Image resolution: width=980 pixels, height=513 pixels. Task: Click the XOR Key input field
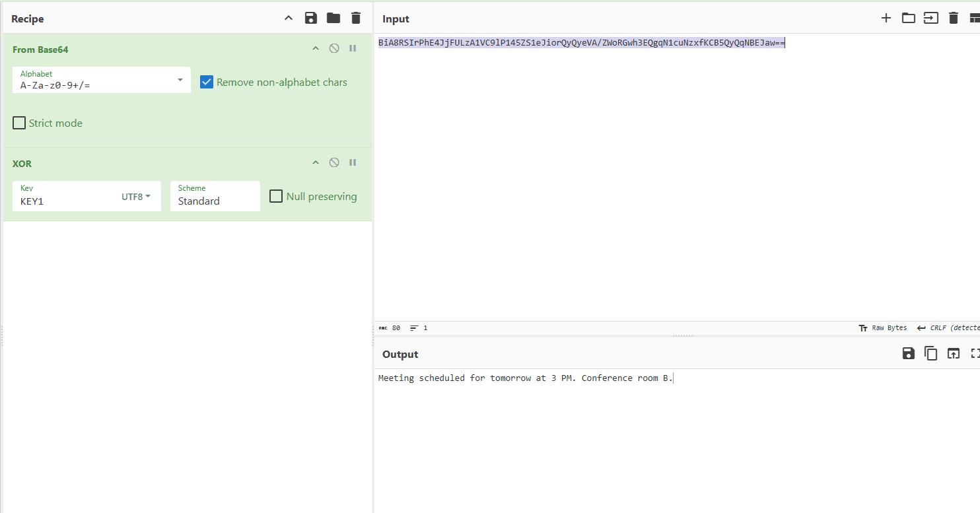click(x=66, y=201)
